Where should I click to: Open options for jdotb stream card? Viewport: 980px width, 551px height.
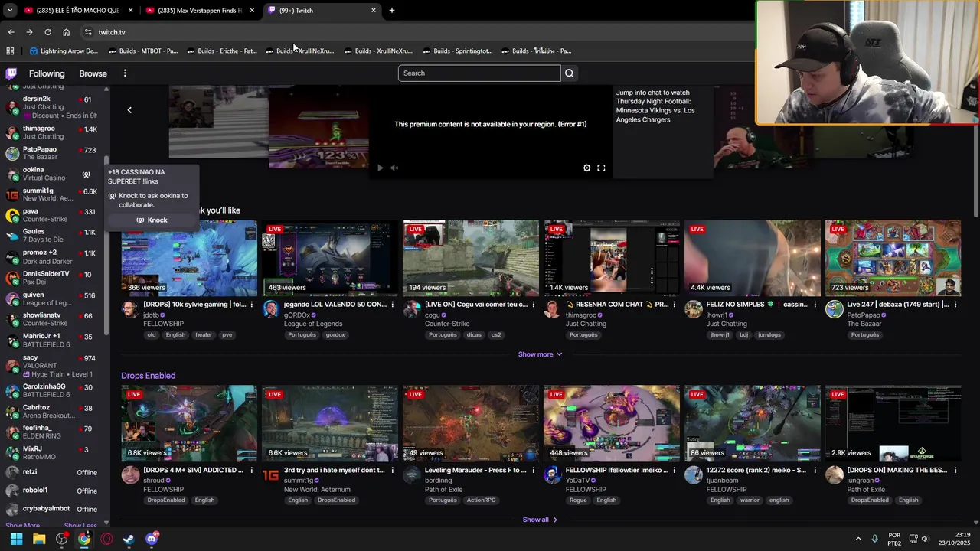pos(251,305)
